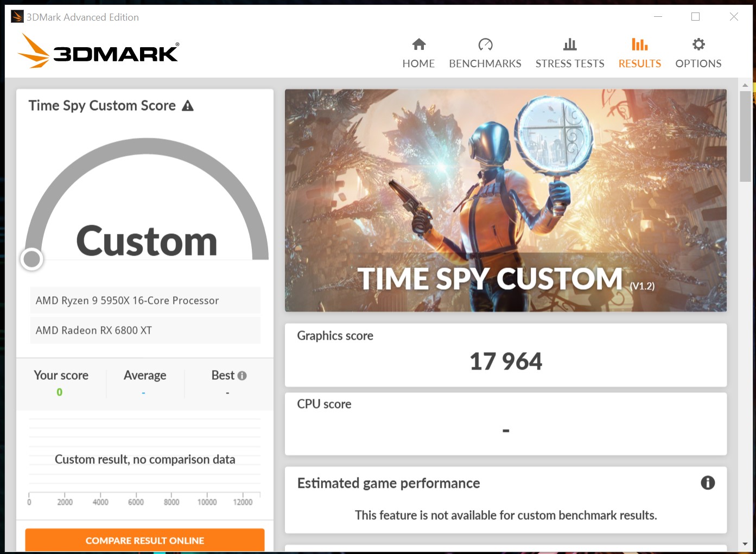Click the CPU score label
Viewport: 756px width, 554px height.
click(324, 404)
